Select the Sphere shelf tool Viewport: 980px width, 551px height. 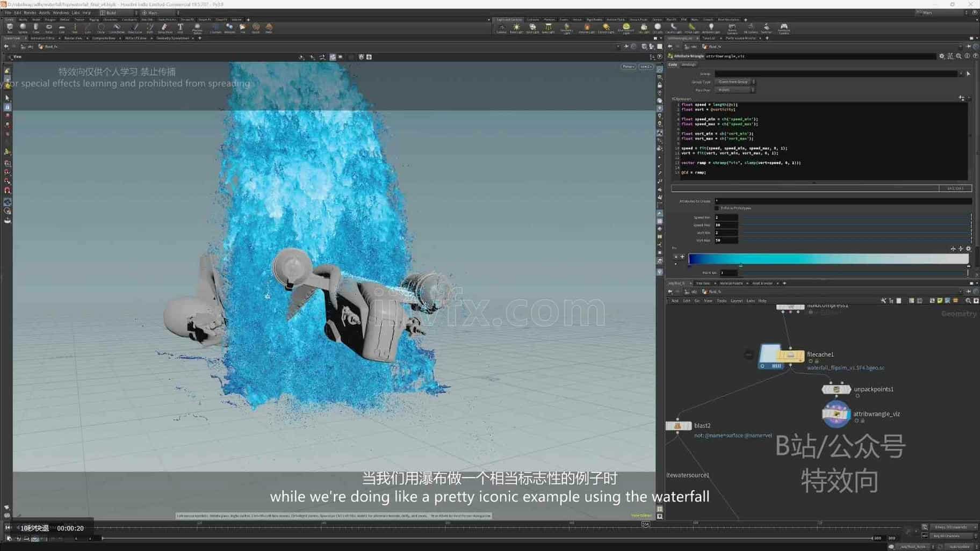tap(23, 27)
